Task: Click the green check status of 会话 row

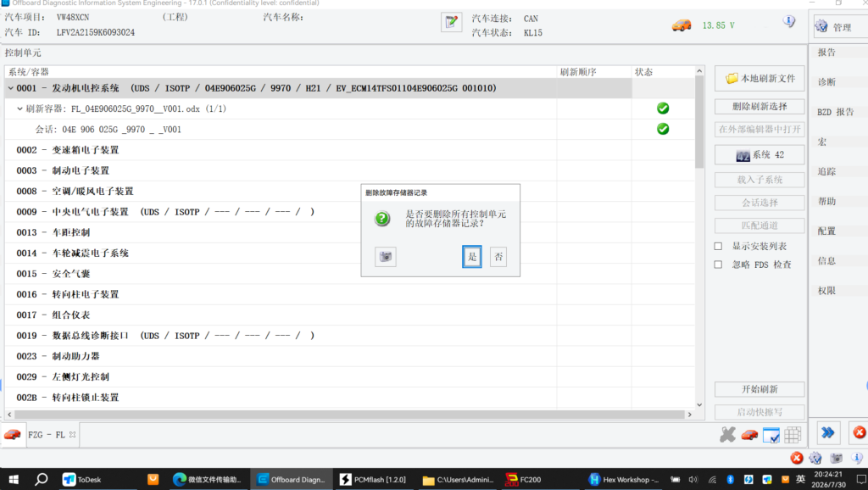Action: [663, 129]
